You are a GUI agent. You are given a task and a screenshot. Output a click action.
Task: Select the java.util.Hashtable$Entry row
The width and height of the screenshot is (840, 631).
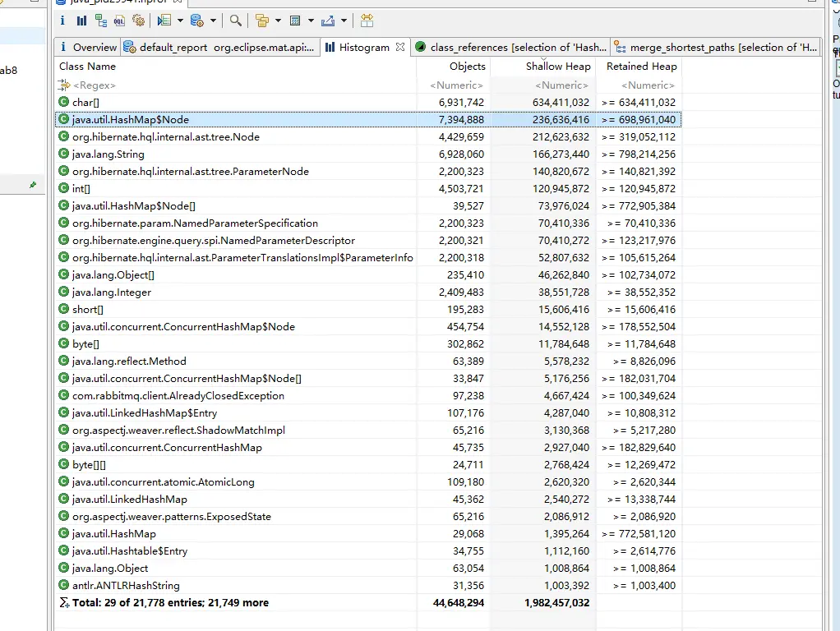[x=368, y=550]
